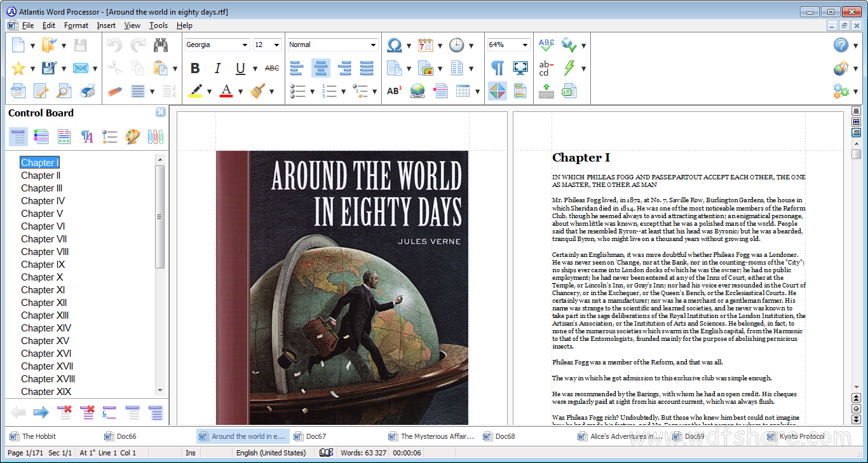Image resolution: width=868 pixels, height=463 pixels.
Task: Open the Normal style dropdown
Action: coord(374,45)
